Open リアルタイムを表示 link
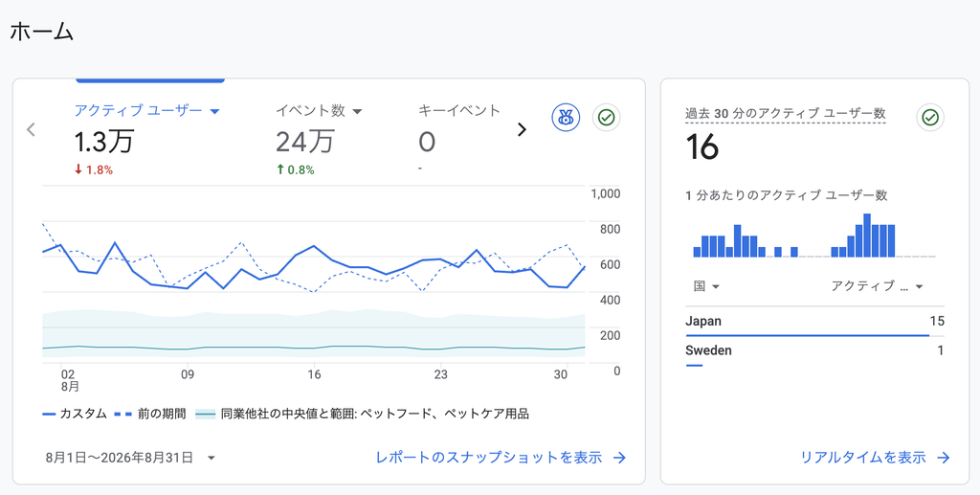980x495 pixels. 875,458
